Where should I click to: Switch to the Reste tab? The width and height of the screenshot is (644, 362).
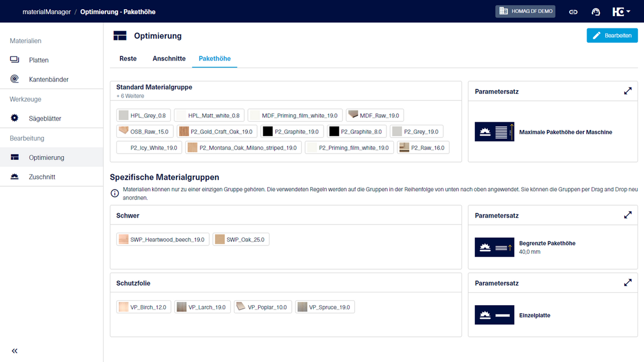(x=128, y=58)
